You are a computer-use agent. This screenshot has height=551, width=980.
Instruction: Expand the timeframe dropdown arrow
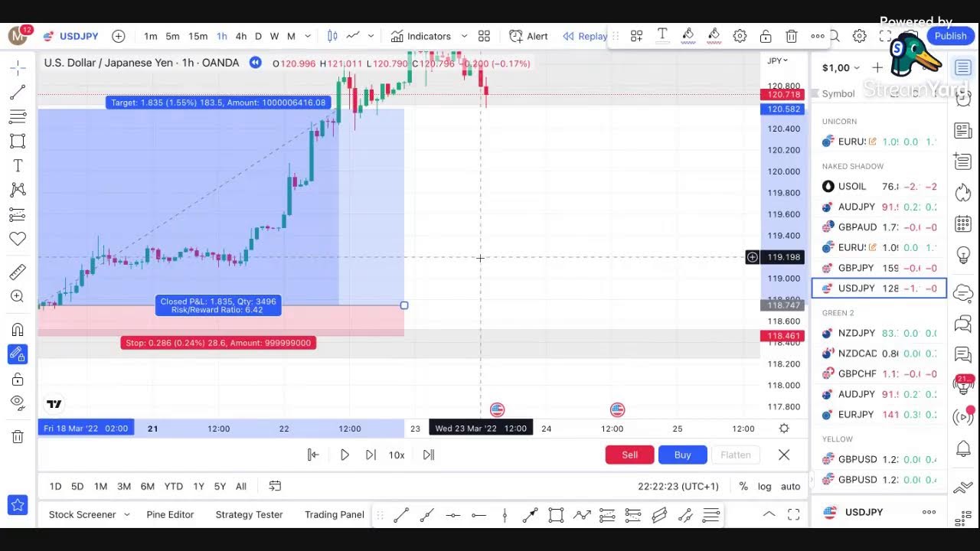(308, 36)
